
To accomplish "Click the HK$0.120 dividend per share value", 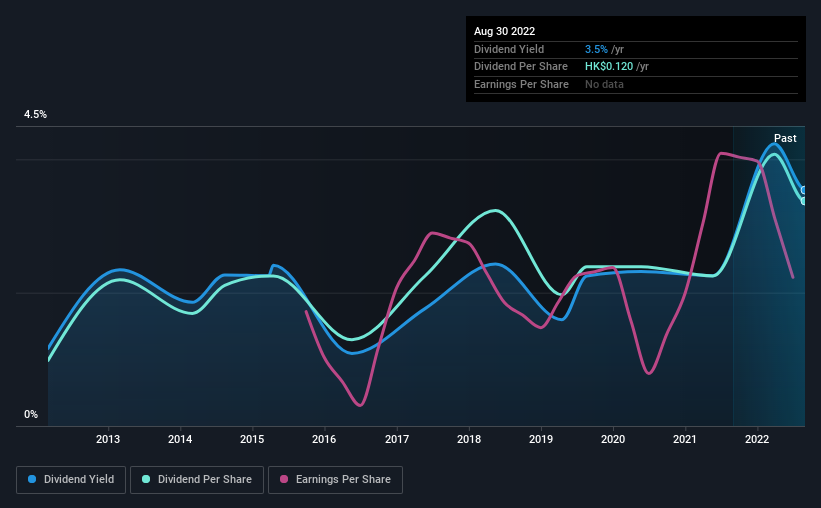I will pos(609,67).
